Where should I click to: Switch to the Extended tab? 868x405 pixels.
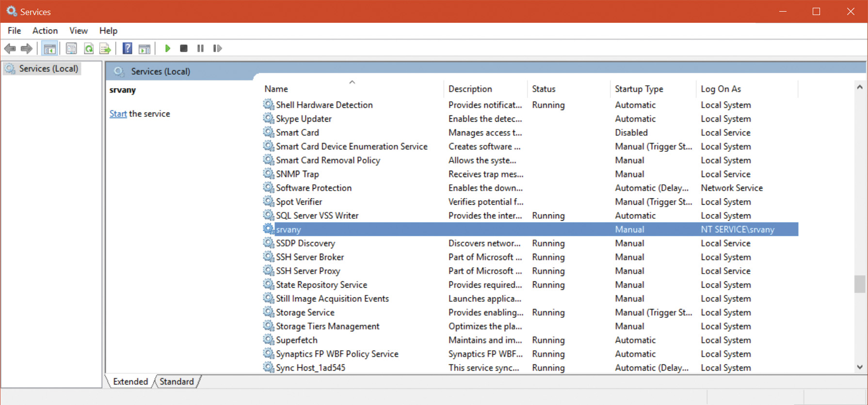click(x=130, y=382)
